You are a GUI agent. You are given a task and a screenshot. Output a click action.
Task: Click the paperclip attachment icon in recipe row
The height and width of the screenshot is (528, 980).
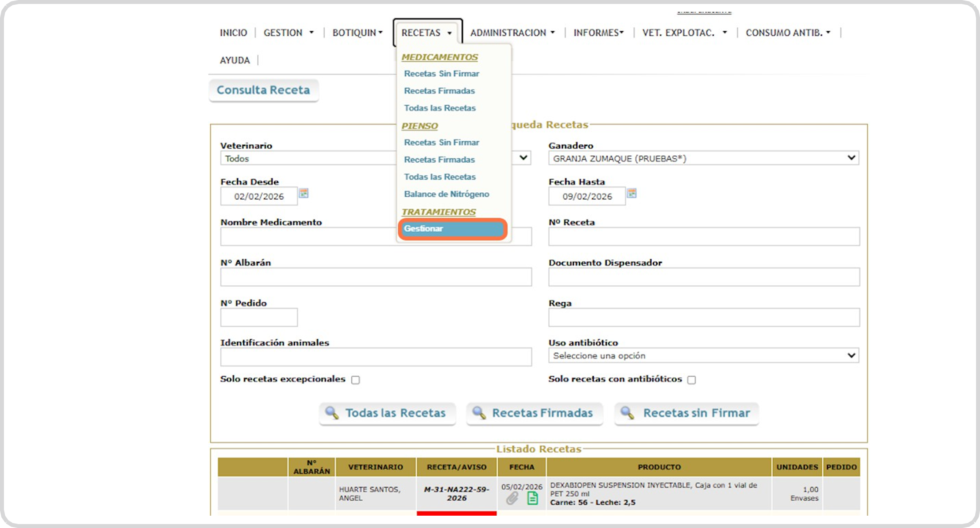512,498
